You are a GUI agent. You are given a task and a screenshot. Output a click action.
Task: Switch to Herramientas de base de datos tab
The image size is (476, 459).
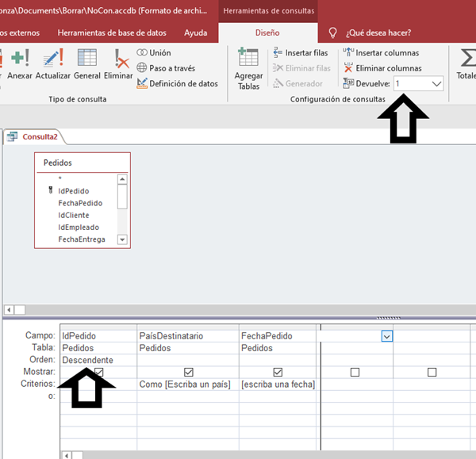coord(110,33)
